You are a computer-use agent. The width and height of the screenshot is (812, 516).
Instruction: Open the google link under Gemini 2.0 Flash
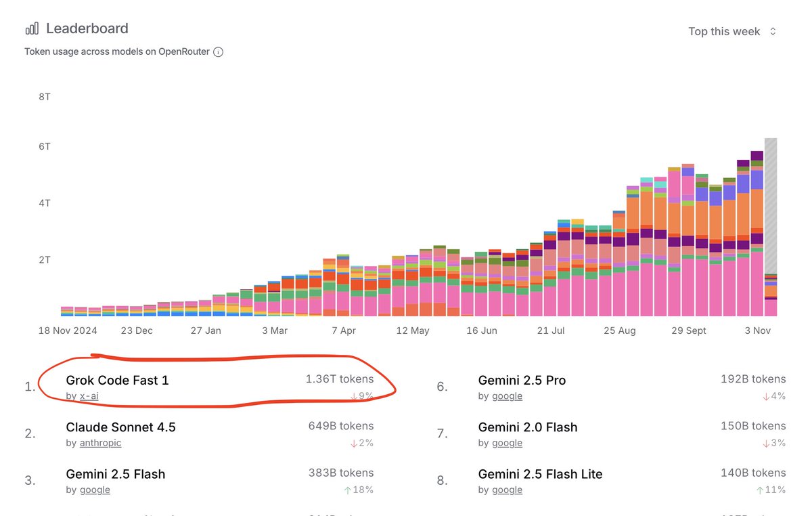pos(507,443)
